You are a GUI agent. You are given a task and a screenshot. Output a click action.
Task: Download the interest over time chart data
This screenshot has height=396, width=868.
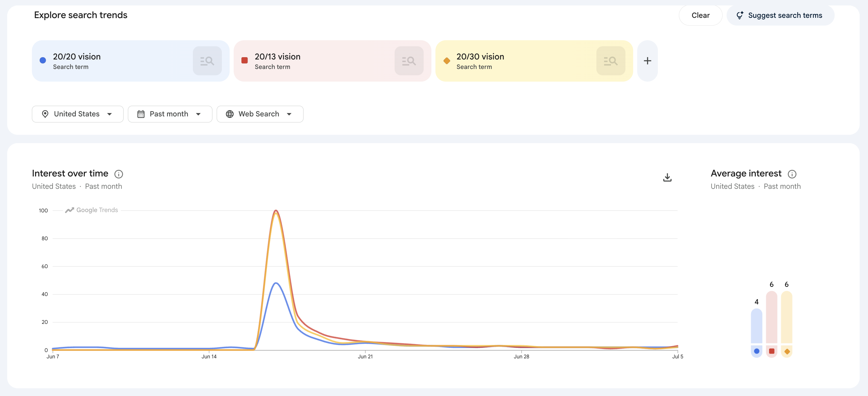[x=667, y=177]
